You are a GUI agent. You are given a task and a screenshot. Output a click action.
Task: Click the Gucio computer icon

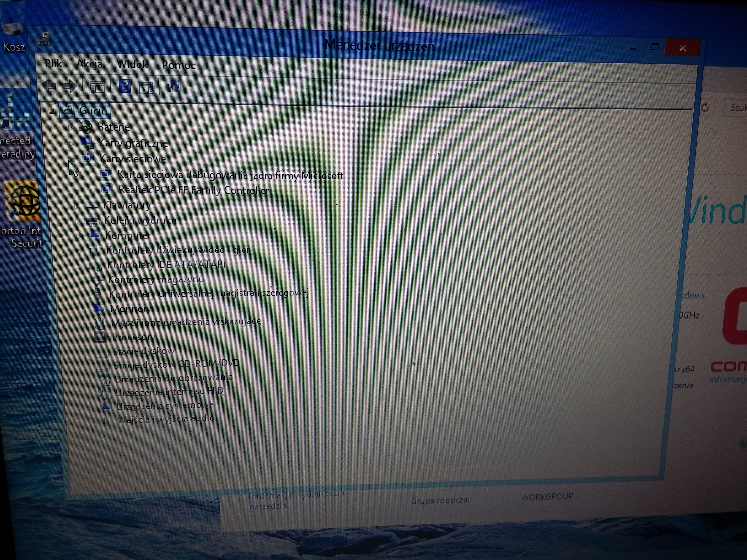tap(68, 111)
